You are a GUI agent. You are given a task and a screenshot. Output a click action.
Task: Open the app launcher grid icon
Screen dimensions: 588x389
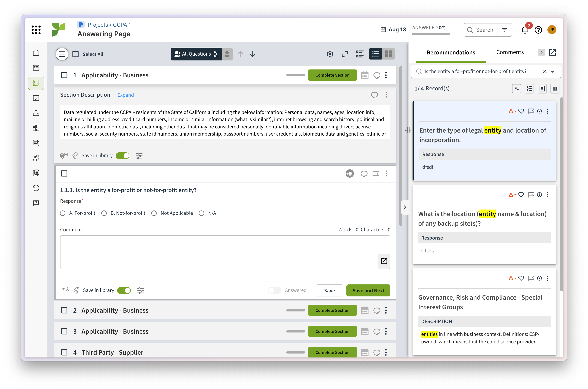coord(36,30)
